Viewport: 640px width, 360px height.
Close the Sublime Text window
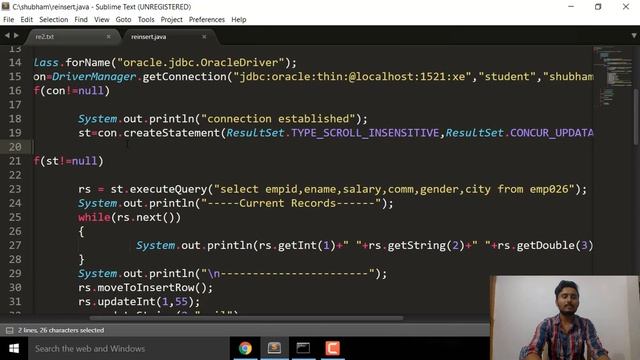pos(626,7)
